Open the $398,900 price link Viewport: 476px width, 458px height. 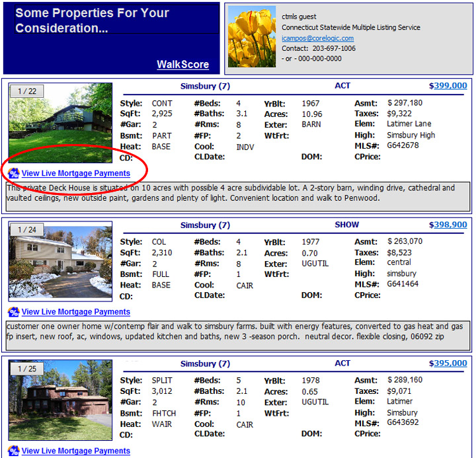[448, 225]
